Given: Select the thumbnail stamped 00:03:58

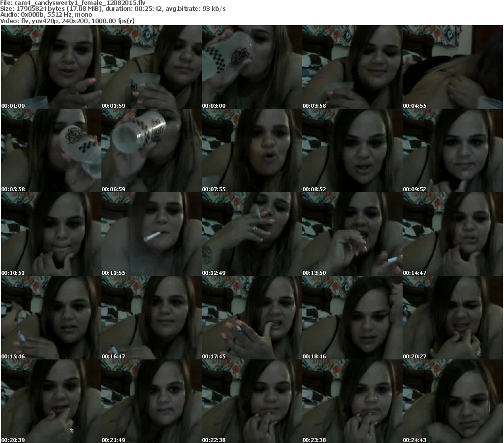Looking at the screenshot, I should tap(352, 67).
